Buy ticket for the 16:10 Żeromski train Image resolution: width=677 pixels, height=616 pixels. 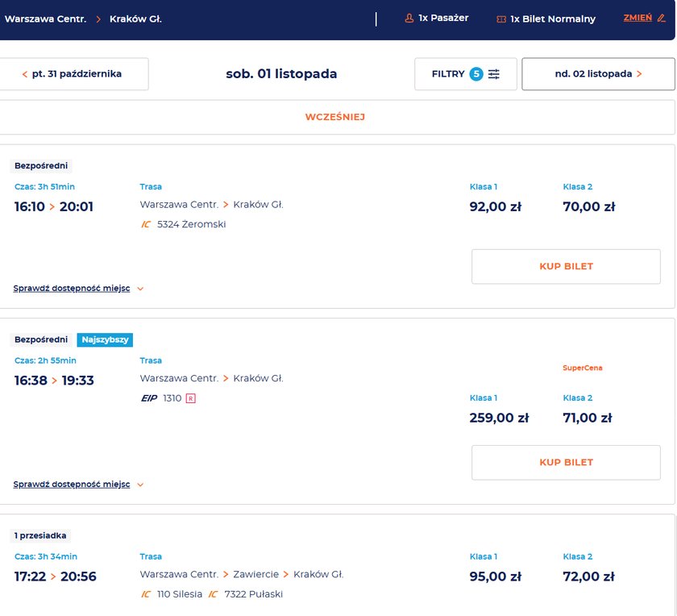566,266
